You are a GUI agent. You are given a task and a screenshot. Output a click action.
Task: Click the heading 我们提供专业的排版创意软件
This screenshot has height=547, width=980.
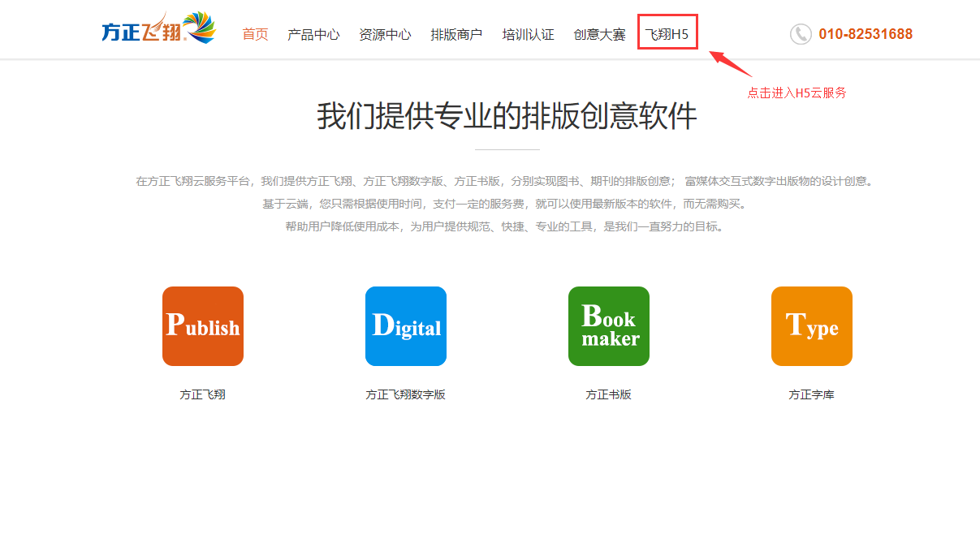[x=507, y=116]
